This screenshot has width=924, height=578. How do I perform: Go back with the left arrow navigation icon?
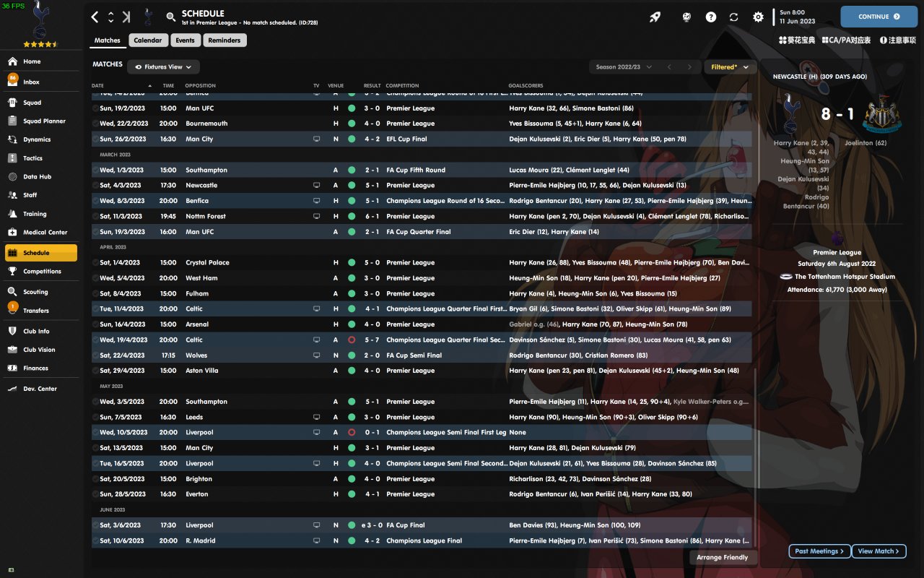coord(95,17)
